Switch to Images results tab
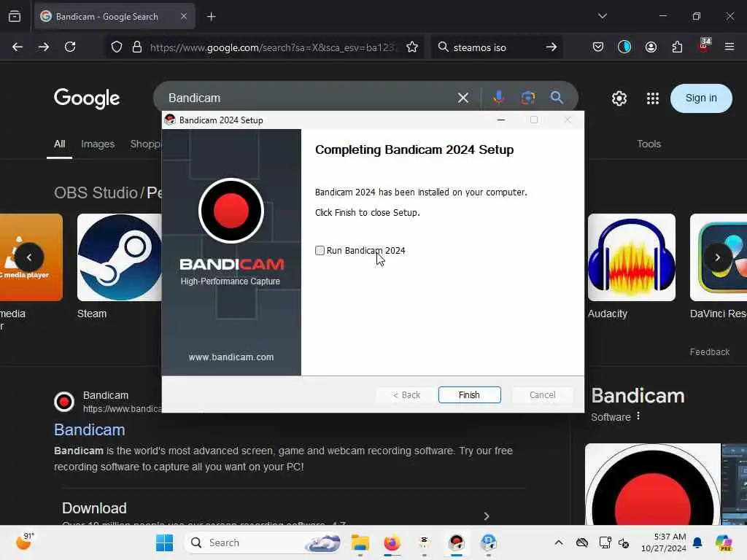Image resolution: width=747 pixels, height=560 pixels. click(x=98, y=144)
